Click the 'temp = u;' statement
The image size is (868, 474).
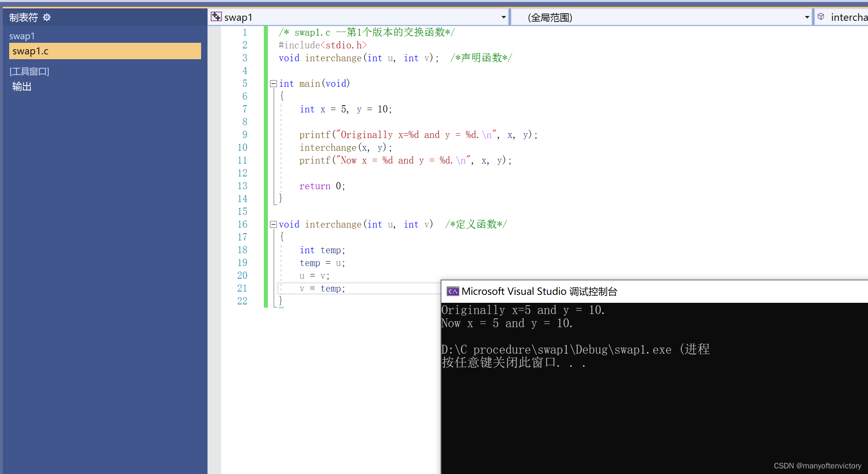tap(322, 263)
